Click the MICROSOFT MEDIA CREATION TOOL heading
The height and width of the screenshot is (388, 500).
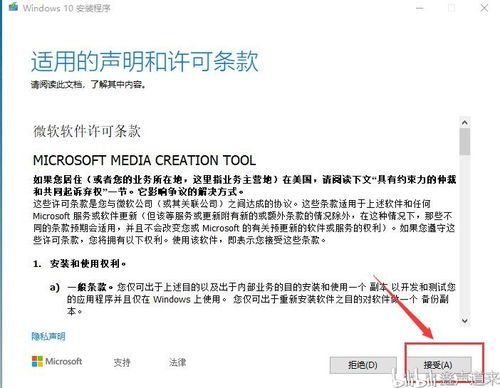[145, 161]
